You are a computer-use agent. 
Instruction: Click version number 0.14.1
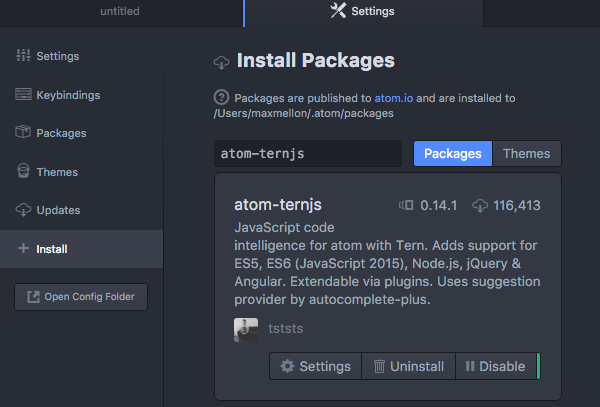pos(439,206)
